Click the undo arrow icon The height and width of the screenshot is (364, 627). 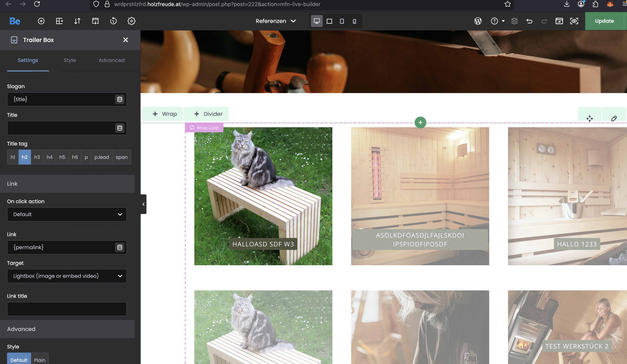point(529,21)
